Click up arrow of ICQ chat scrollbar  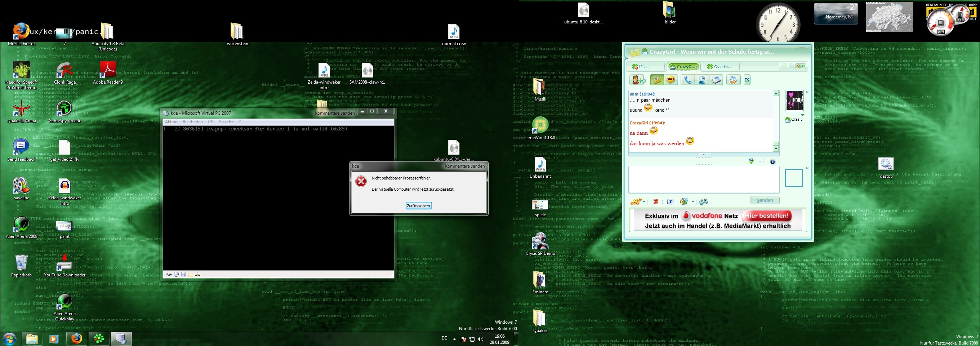[776, 93]
